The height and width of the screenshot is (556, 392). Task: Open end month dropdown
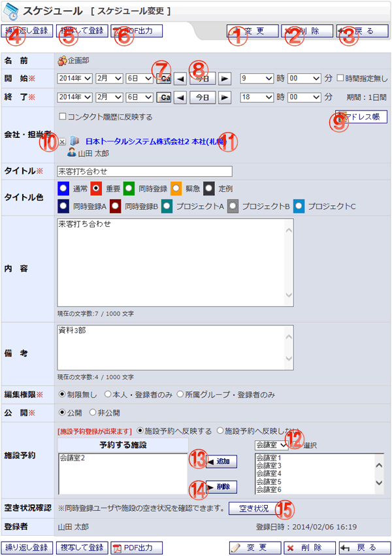click(109, 97)
